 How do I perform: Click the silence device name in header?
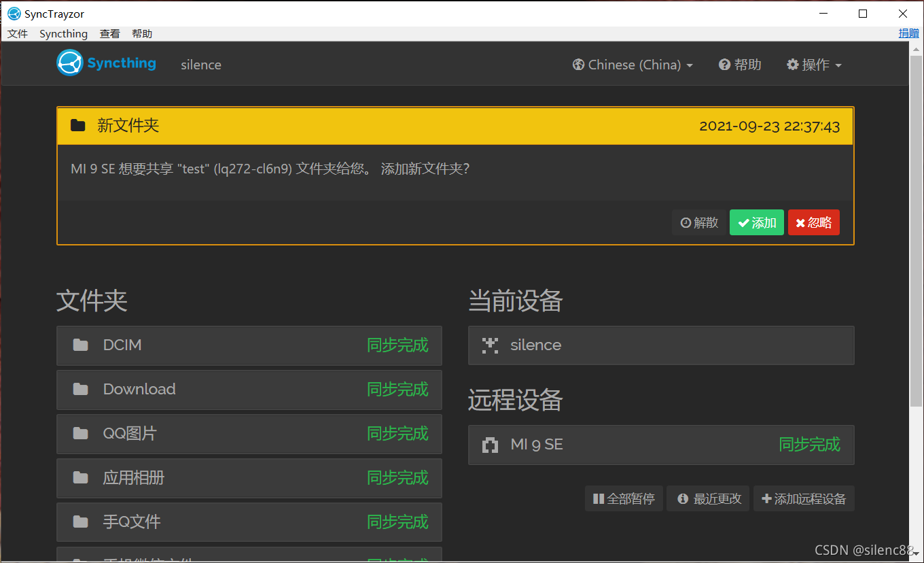point(201,65)
